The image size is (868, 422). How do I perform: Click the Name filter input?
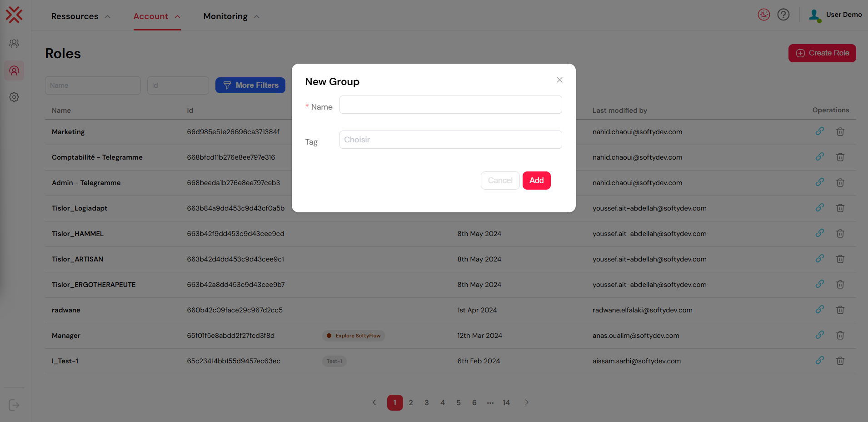(x=93, y=85)
